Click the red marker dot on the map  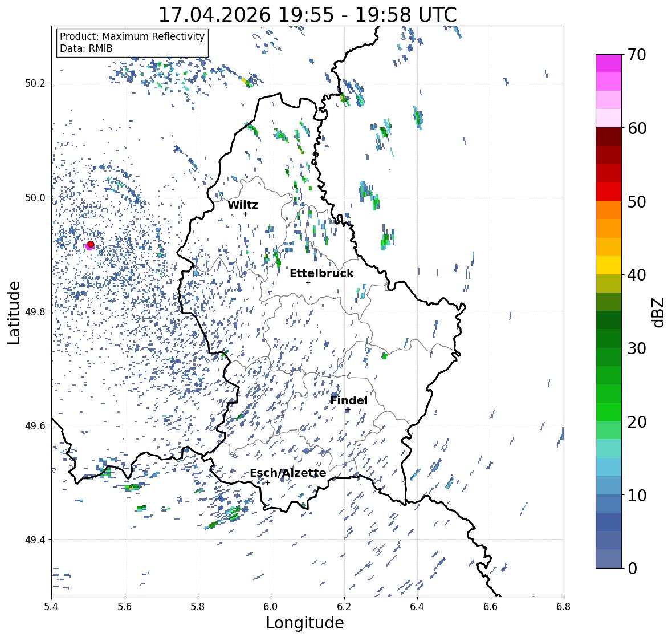coord(91,244)
